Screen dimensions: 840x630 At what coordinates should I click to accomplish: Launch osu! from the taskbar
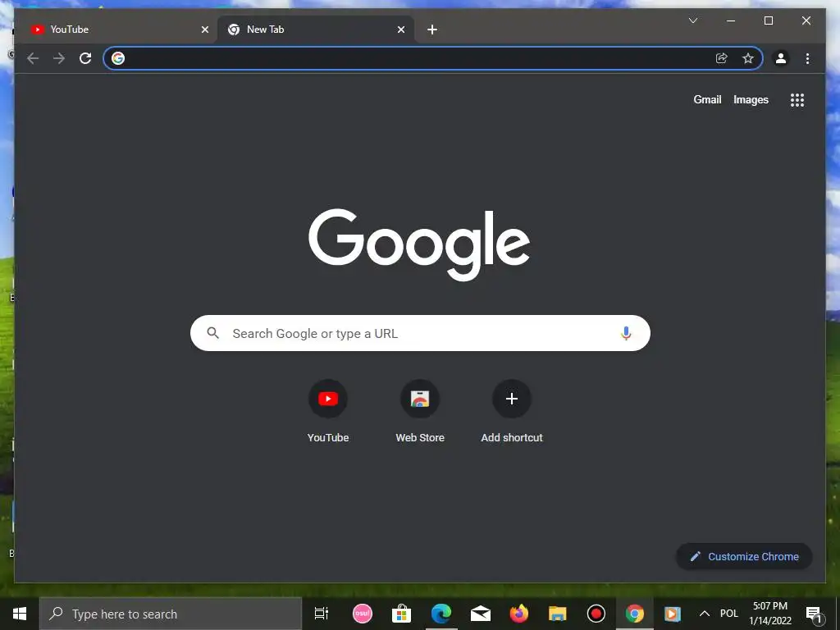click(x=363, y=614)
